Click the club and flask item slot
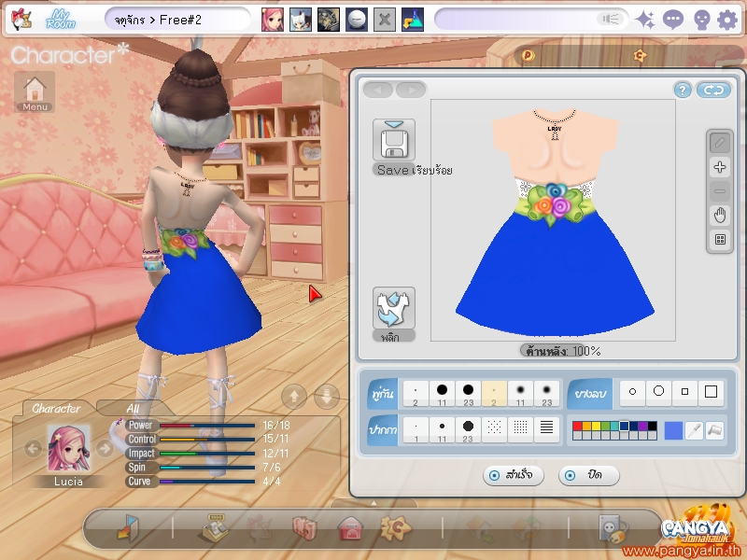Screen dimensions: 747x560 point(413,20)
